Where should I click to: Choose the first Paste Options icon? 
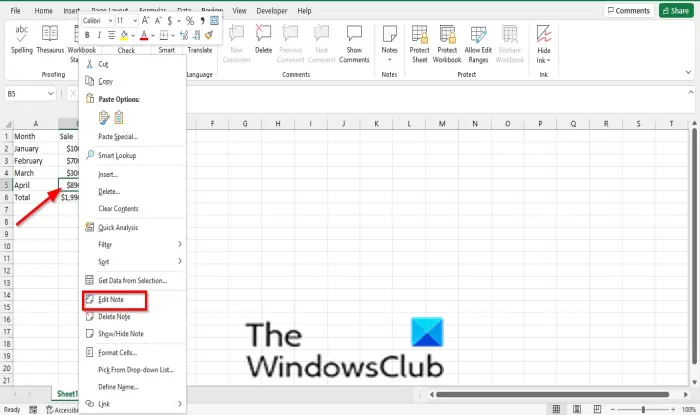click(104, 117)
